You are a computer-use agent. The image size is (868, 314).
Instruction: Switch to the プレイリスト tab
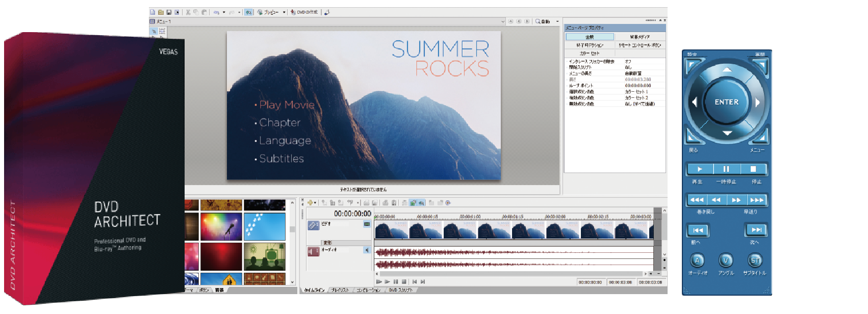click(340, 290)
